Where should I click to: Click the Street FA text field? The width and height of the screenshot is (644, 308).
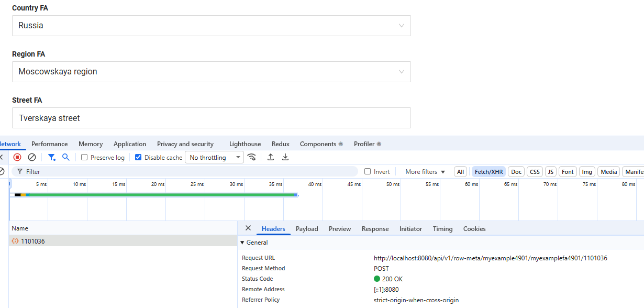211,118
